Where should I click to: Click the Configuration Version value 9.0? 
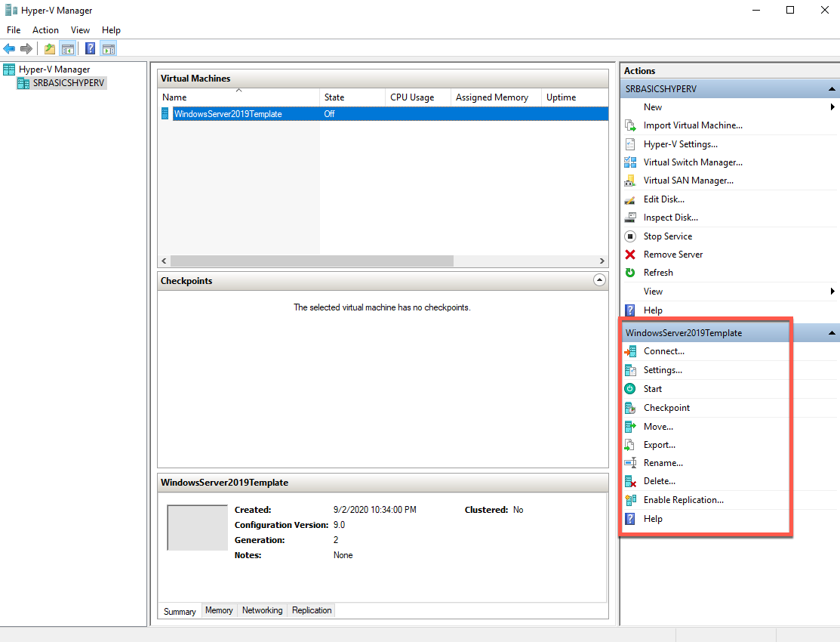tap(339, 525)
